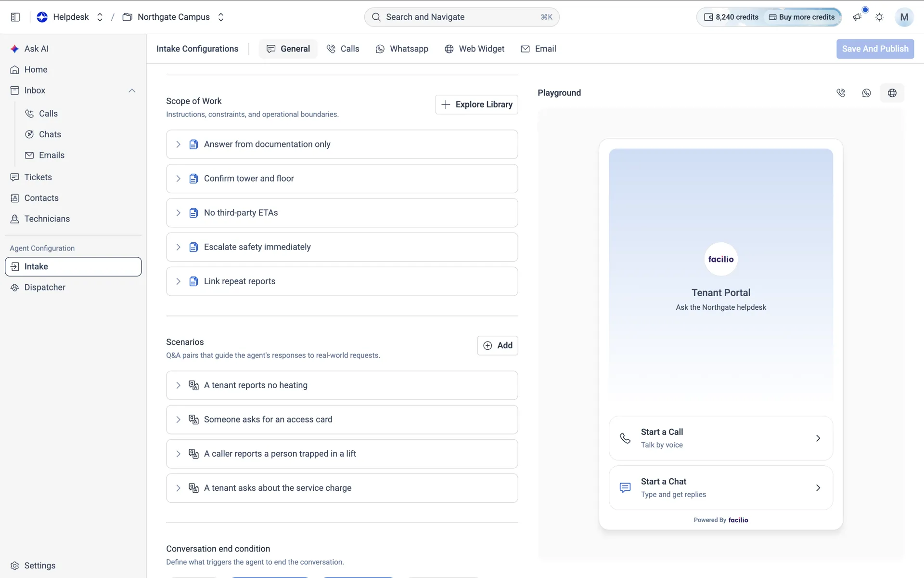
Task: Open the user avatar M
Action: coord(904,17)
